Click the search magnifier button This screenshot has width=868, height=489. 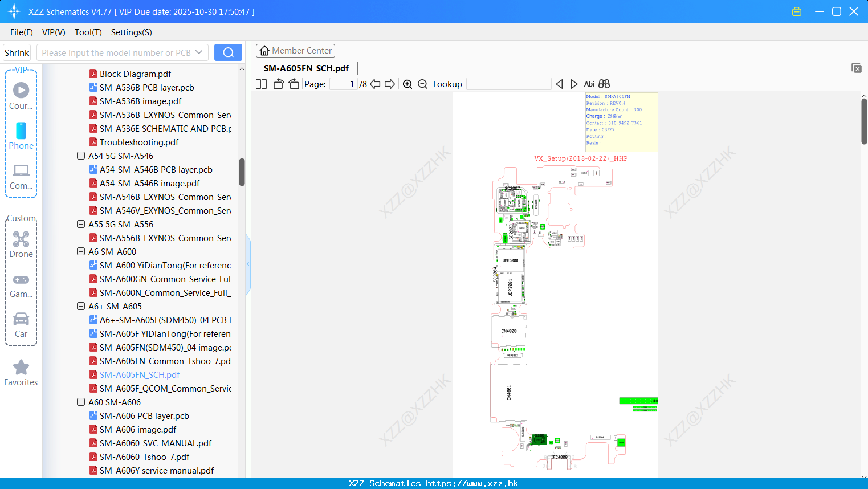(228, 52)
